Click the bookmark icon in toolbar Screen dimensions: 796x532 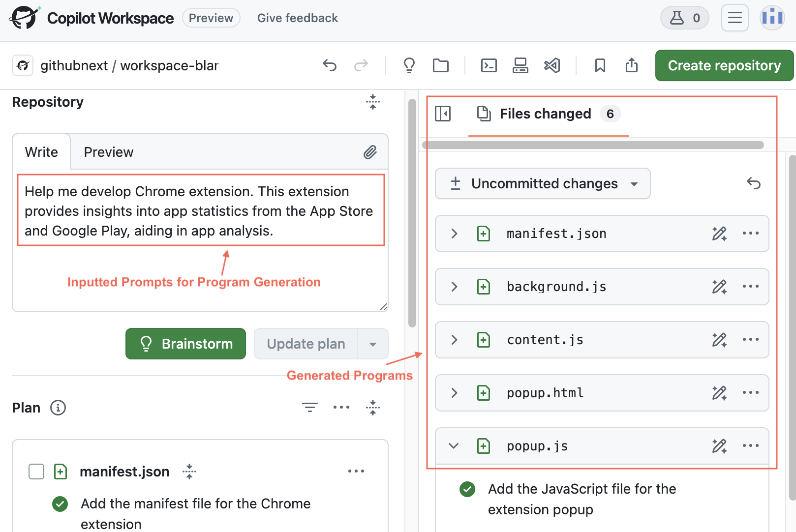600,65
